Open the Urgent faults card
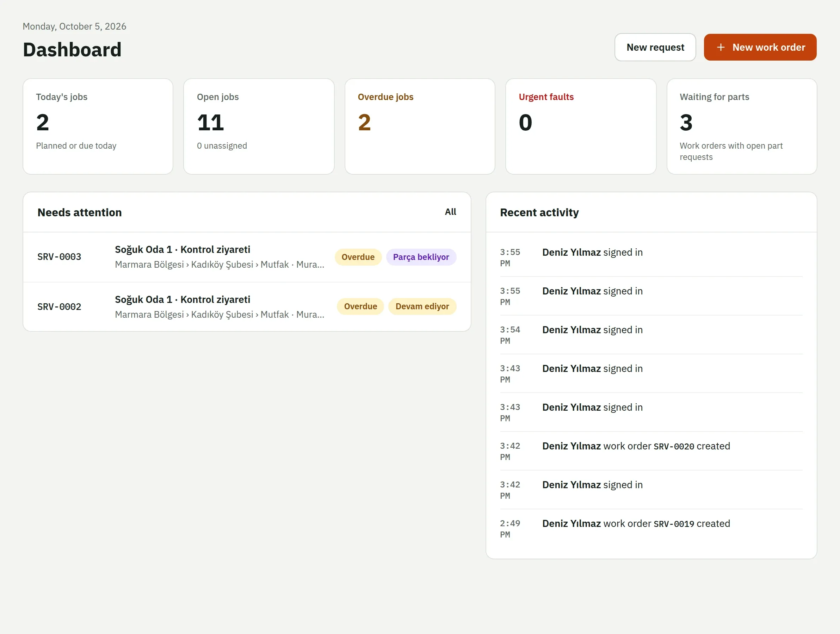The image size is (840, 634). (581, 126)
